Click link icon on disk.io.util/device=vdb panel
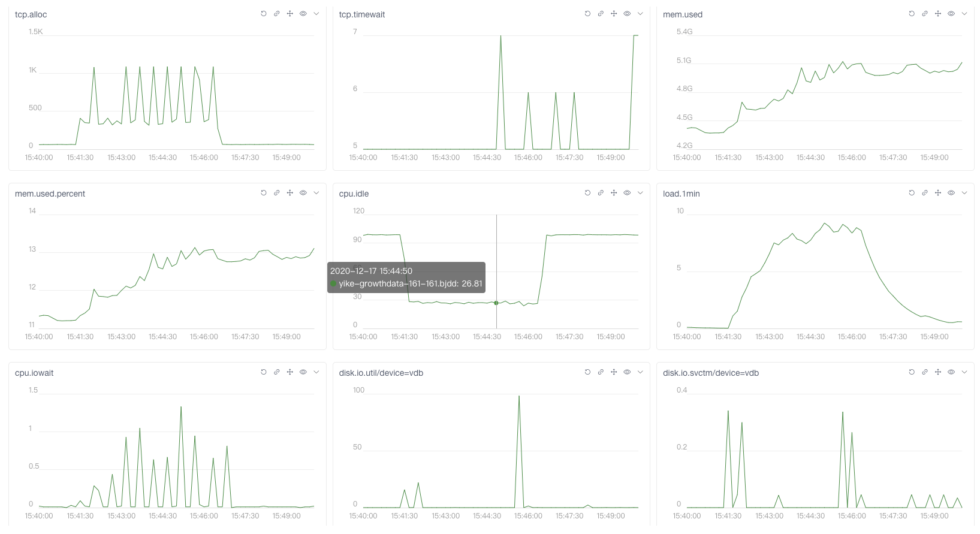 pyautogui.click(x=601, y=372)
